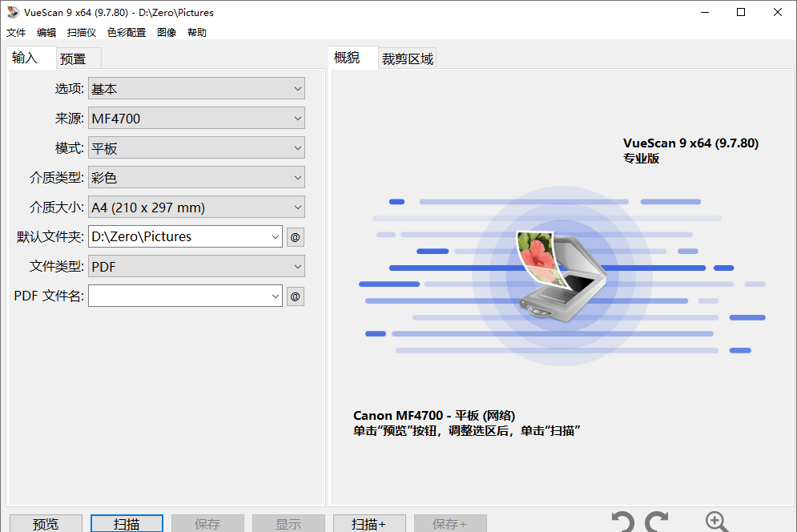Screen dimensions: 797x532
Task: Click the @ button beside default folder
Action: [x=296, y=237]
